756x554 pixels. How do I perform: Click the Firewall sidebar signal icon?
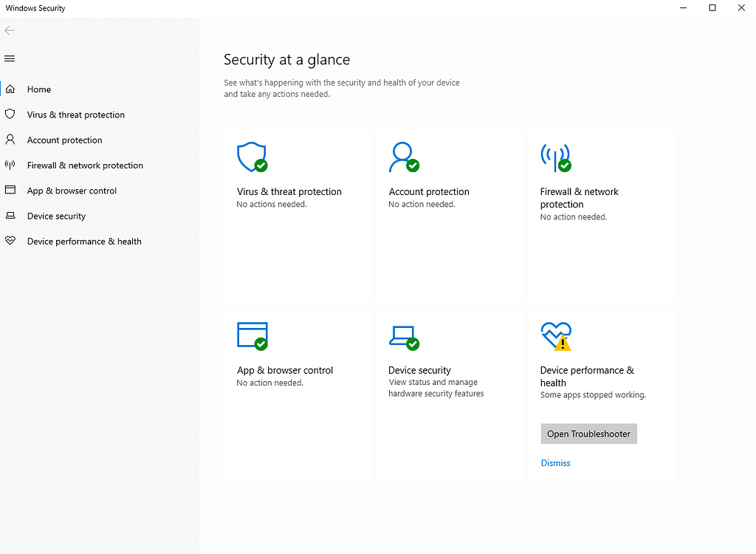[x=10, y=165]
